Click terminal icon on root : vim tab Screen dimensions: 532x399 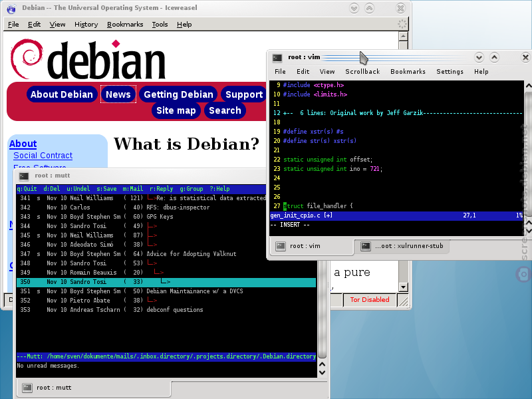[x=281, y=246]
